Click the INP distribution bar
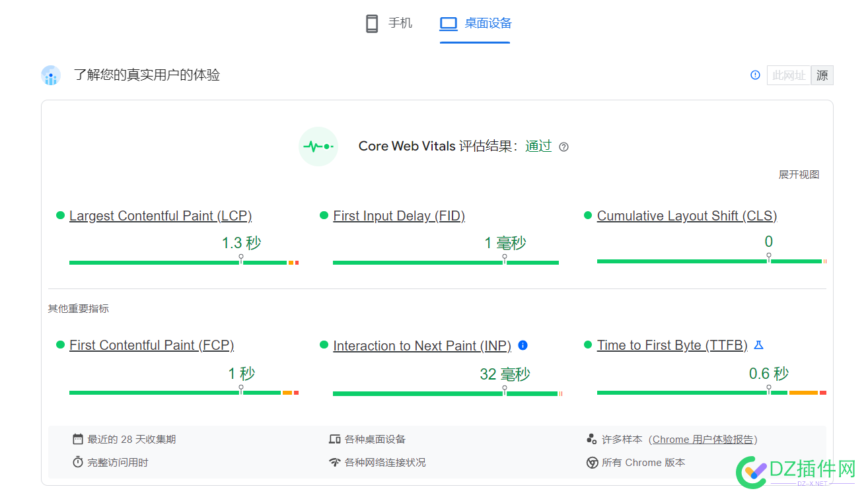The width and height of the screenshot is (868, 499). tap(447, 394)
